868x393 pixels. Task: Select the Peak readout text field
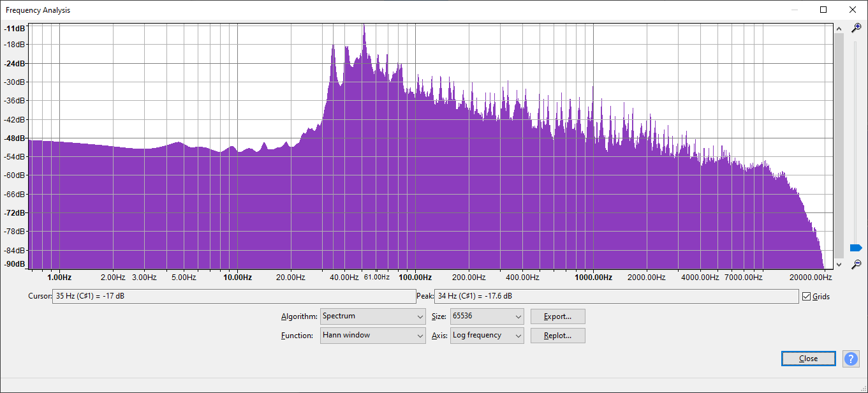(x=615, y=297)
